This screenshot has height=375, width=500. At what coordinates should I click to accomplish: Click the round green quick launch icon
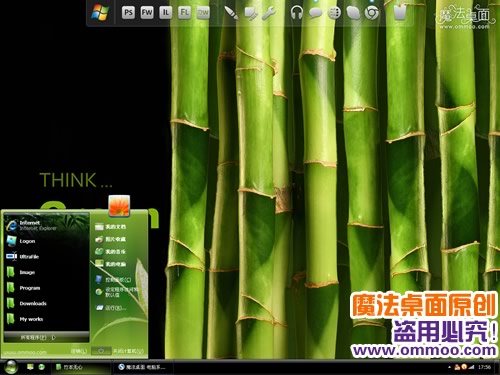pos(42,367)
